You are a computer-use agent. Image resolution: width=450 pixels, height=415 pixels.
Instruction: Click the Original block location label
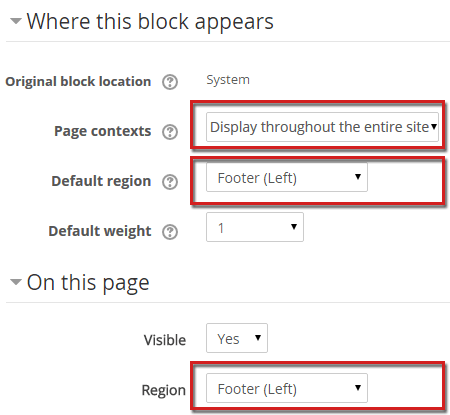[78, 82]
